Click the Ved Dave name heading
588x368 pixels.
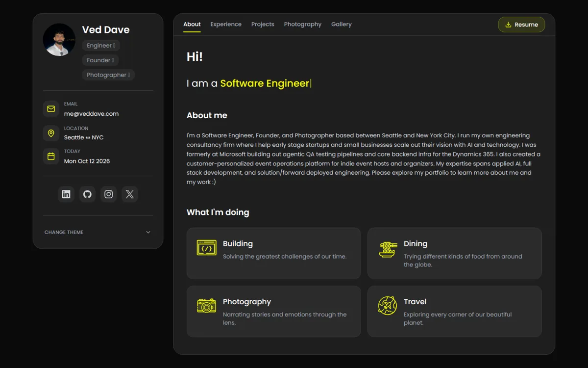106,30
